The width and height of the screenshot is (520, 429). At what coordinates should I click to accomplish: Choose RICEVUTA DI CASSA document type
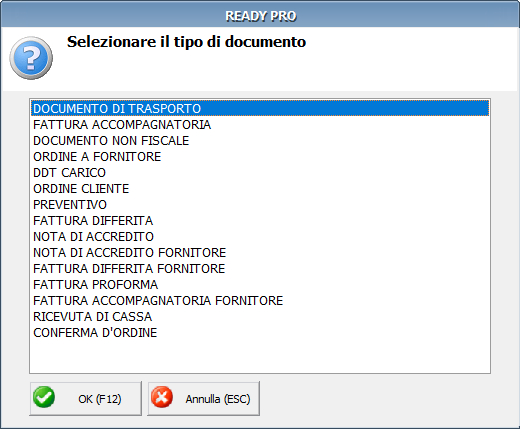(x=260, y=317)
